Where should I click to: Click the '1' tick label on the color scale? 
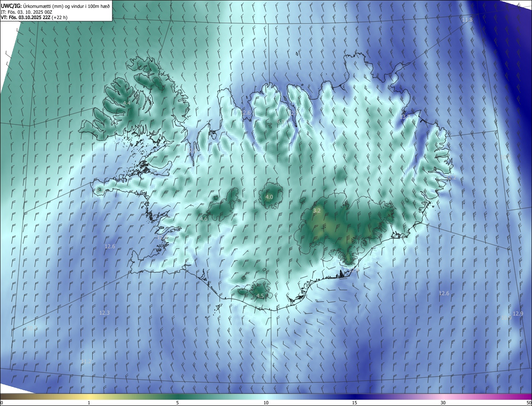point(89,403)
